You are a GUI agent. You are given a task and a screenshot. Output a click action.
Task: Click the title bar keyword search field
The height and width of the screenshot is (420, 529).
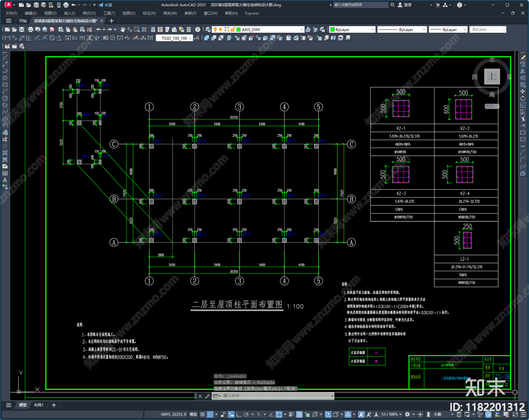coord(360,5)
